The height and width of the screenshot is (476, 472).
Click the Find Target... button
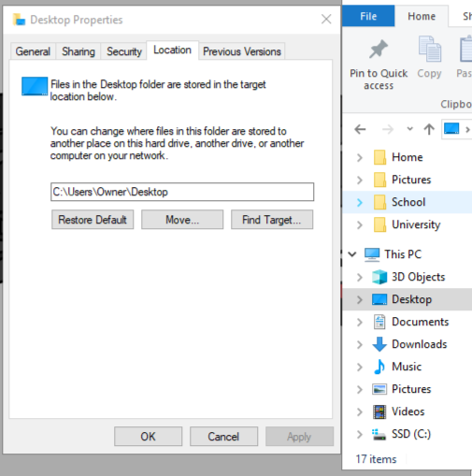pyautogui.click(x=272, y=220)
